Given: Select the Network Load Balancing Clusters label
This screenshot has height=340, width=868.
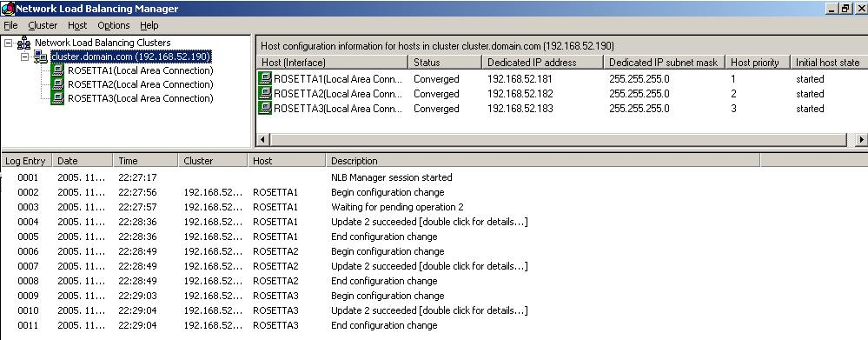Looking at the screenshot, I should [x=103, y=43].
